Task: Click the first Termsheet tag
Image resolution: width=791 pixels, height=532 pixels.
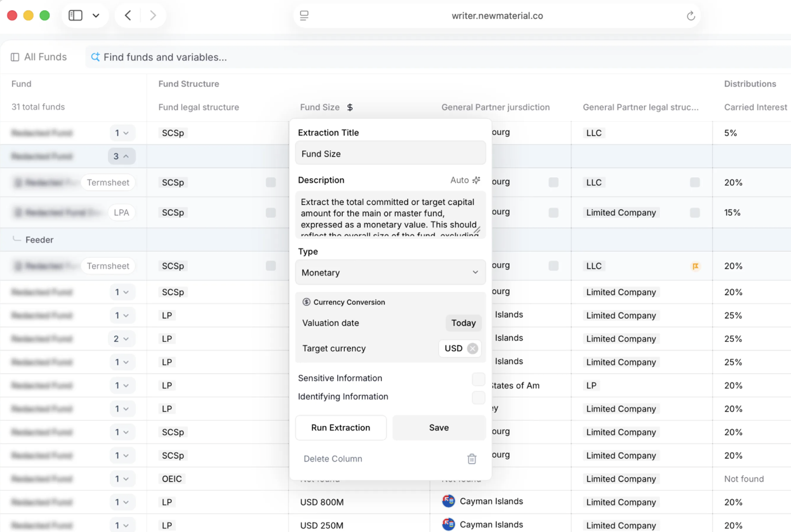Action: tap(108, 182)
